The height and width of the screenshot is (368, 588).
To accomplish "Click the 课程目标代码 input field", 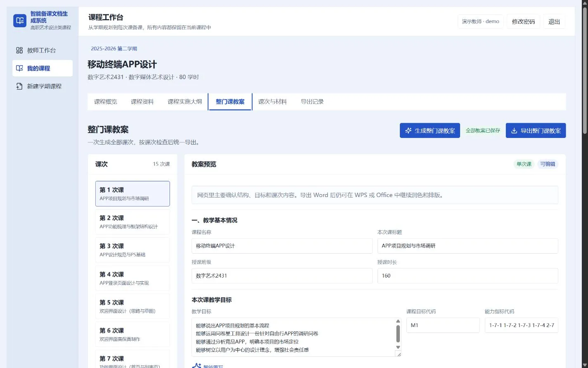I will tap(443, 325).
